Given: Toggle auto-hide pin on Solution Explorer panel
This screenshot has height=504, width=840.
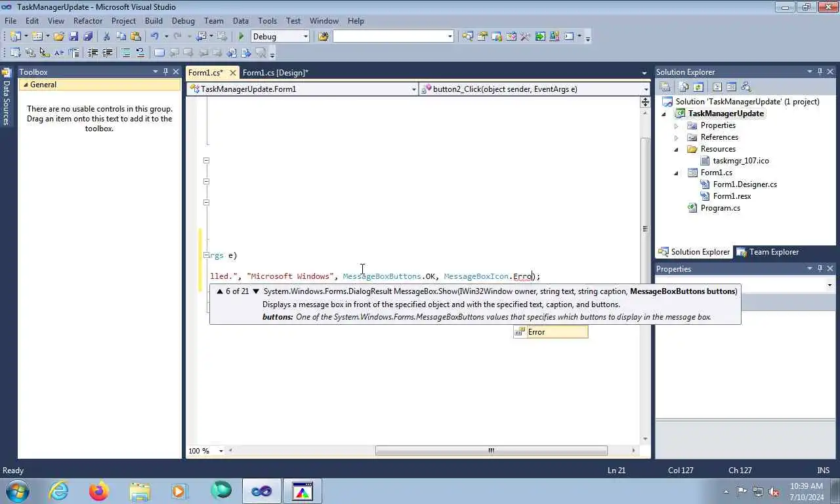Looking at the screenshot, I should click(820, 72).
